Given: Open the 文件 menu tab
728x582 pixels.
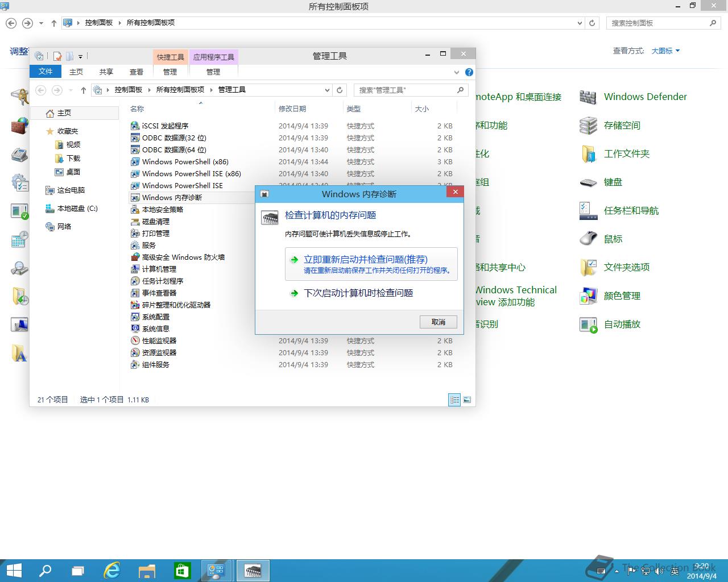Looking at the screenshot, I should pyautogui.click(x=45, y=72).
